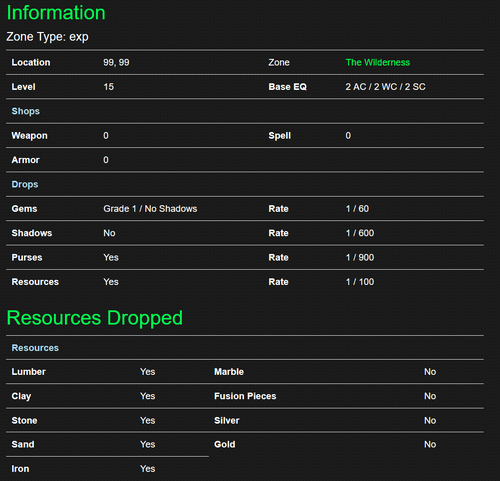Click the Gems rate 1 / 60
Image resolution: width=500 pixels, height=481 pixels.
click(357, 209)
